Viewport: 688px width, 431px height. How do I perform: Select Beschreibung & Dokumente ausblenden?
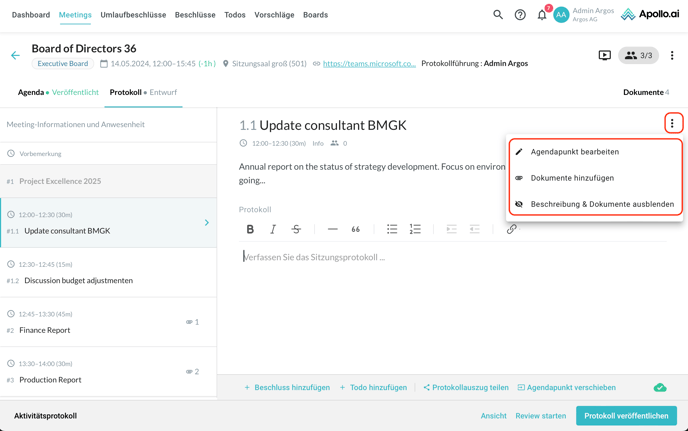click(601, 204)
